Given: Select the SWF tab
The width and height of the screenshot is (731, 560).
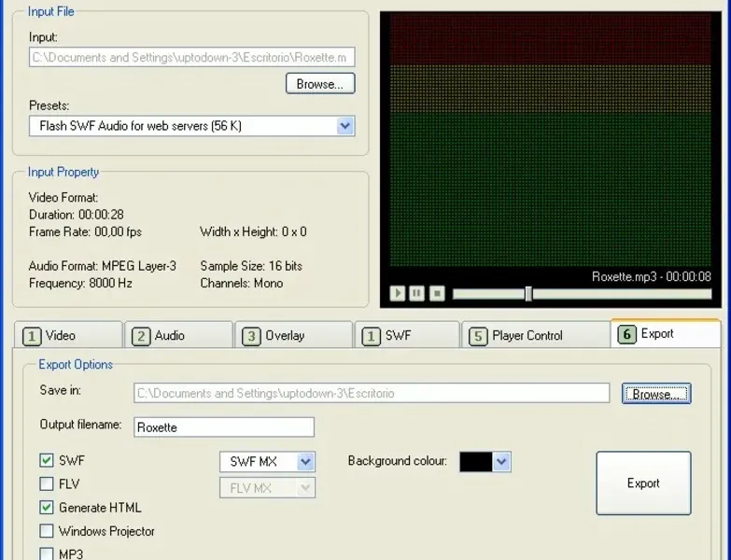Looking at the screenshot, I should click(x=407, y=335).
